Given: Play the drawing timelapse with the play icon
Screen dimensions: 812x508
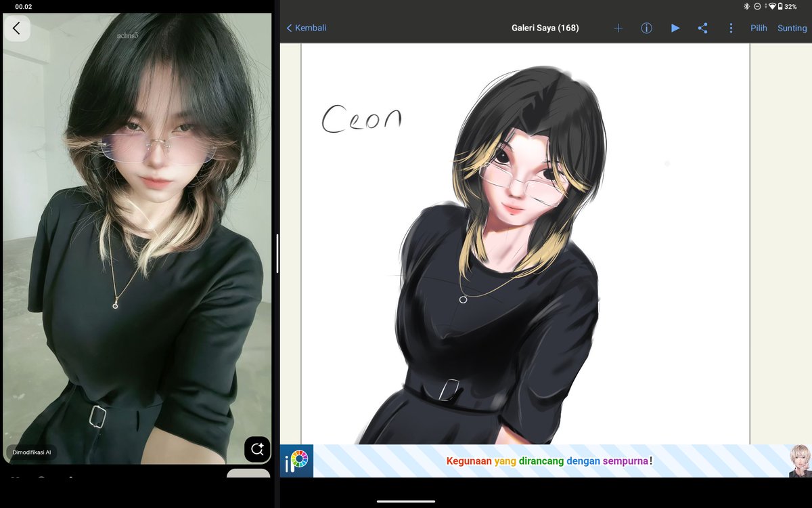Looking at the screenshot, I should pos(675,28).
